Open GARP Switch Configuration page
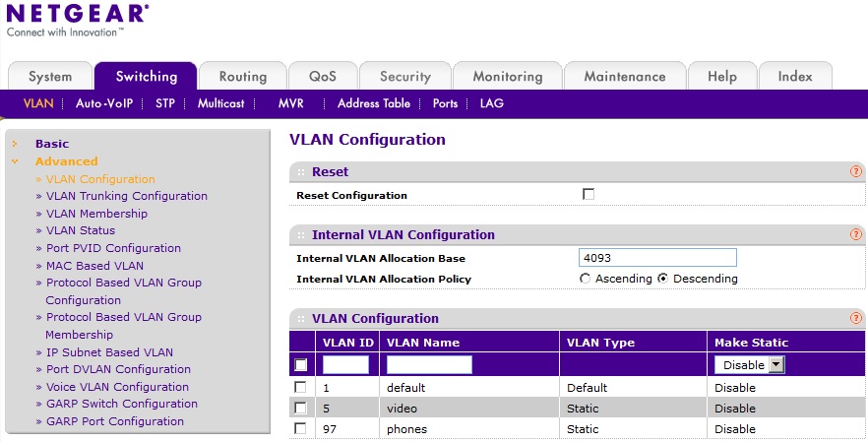 [x=122, y=404]
